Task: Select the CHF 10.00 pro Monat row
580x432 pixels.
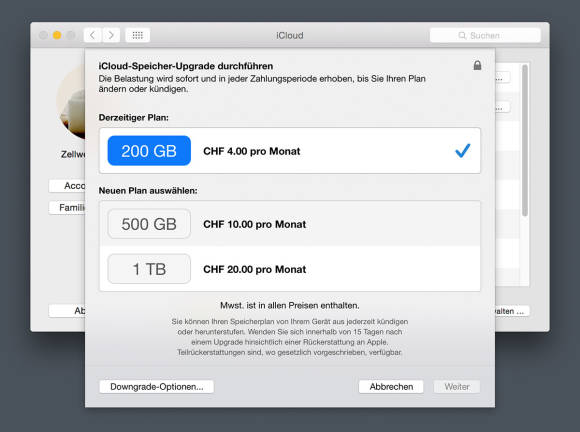Action: 290,224
